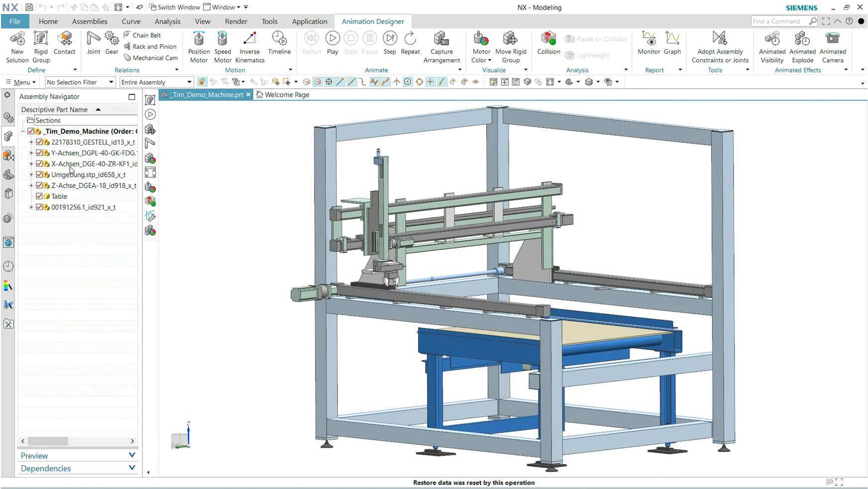The width and height of the screenshot is (868, 489).
Task: Toggle visibility of Z-Achse_DGEA-18_id918_x_t
Action: 40,185
